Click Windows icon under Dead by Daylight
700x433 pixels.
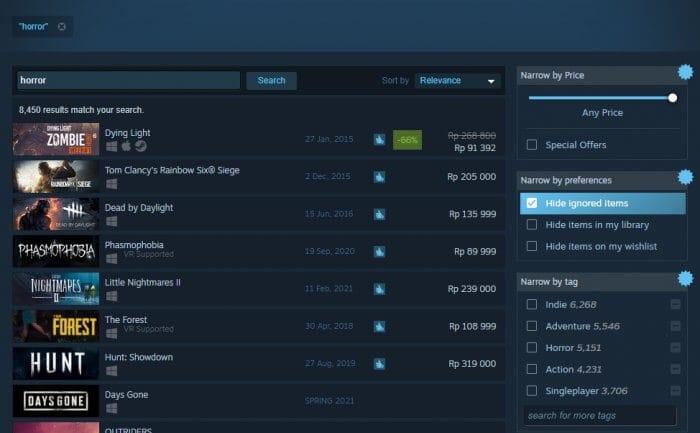tap(112, 221)
